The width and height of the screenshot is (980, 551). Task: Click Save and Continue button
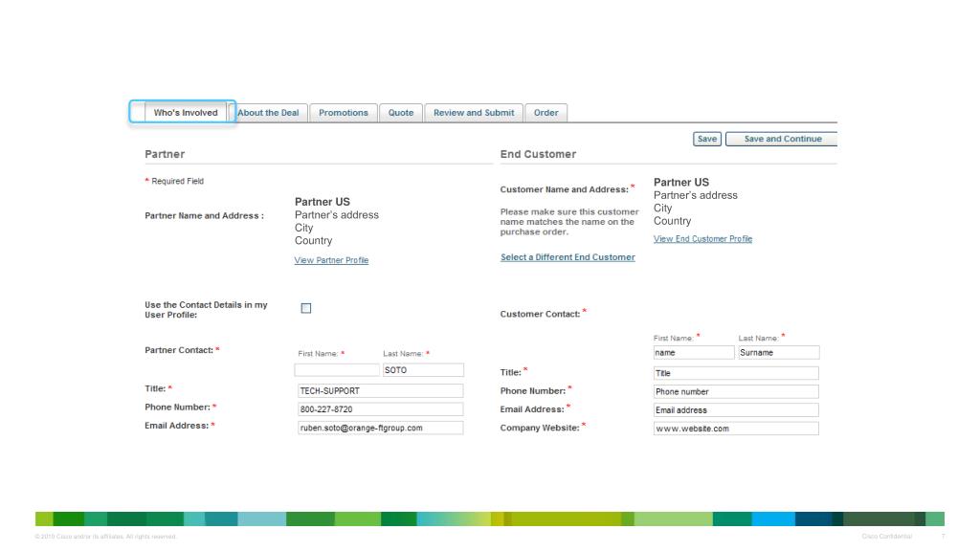point(781,139)
